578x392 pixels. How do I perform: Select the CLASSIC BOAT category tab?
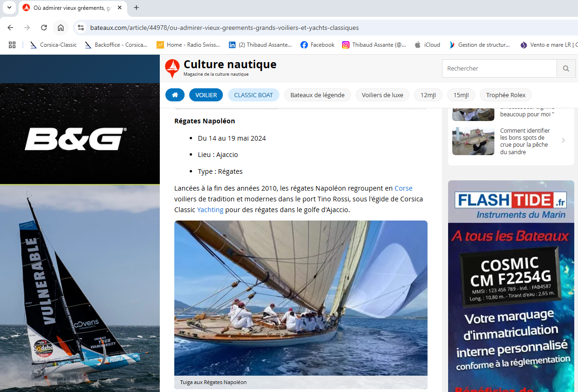click(x=253, y=95)
